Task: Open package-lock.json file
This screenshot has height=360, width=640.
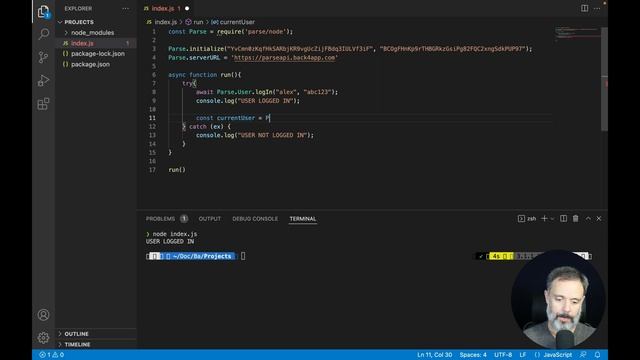Action: pyautogui.click(x=98, y=54)
